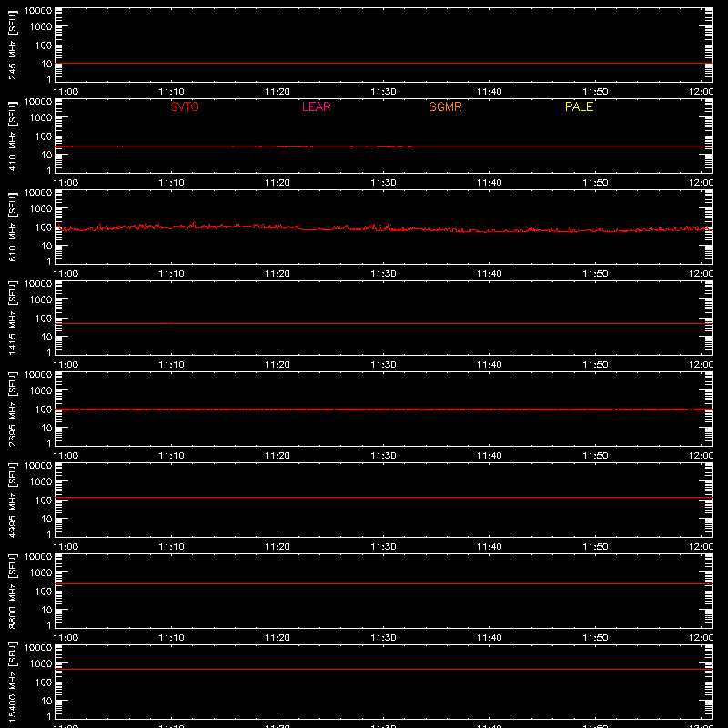The width and height of the screenshot is (728, 728).
Task: Click the 11:30 time label of the 1415 MHz plot
Action: (383, 365)
